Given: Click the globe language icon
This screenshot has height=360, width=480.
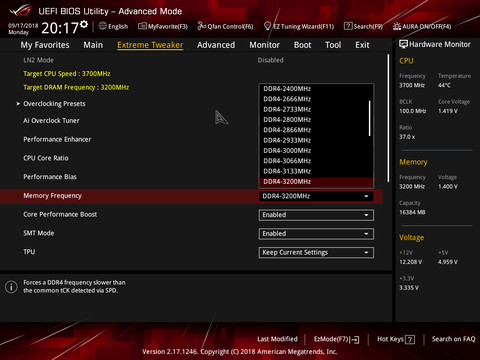Looking at the screenshot, I should coord(103,26).
